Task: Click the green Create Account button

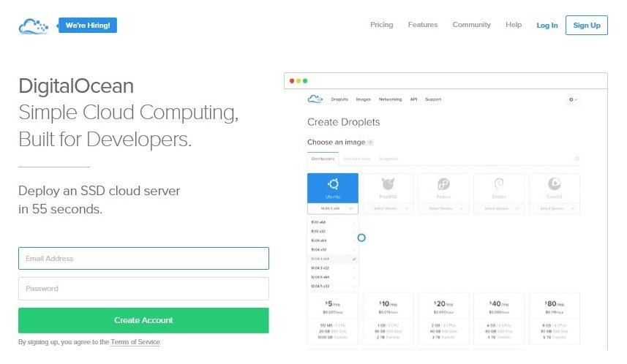Action: pos(143,320)
